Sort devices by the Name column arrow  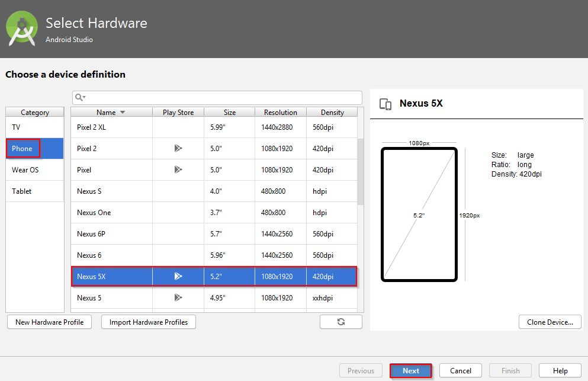point(123,112)
